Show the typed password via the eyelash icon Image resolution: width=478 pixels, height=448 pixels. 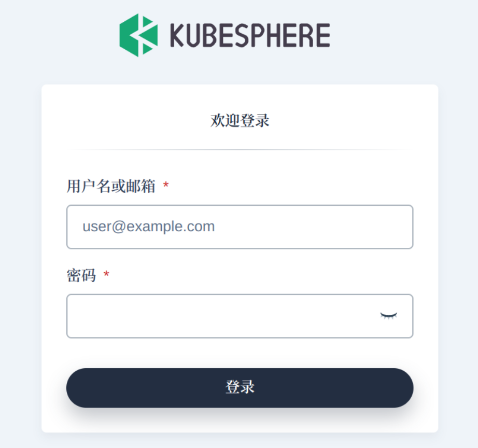388,316
